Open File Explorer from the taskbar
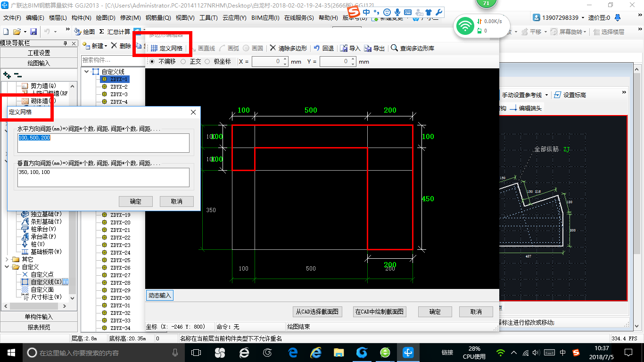Image resolution: width=644 pixels, height=362 pixels. pos(339,352)
